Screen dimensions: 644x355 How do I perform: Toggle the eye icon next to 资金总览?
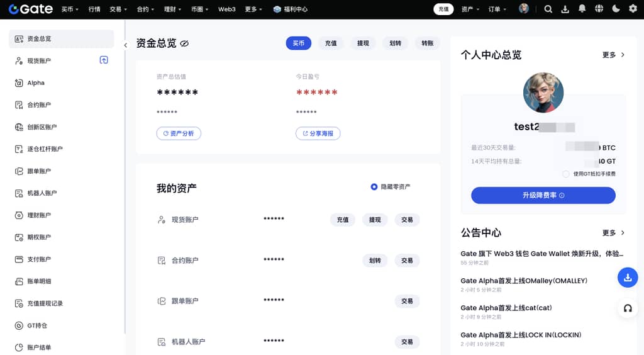tap(184, 44)
